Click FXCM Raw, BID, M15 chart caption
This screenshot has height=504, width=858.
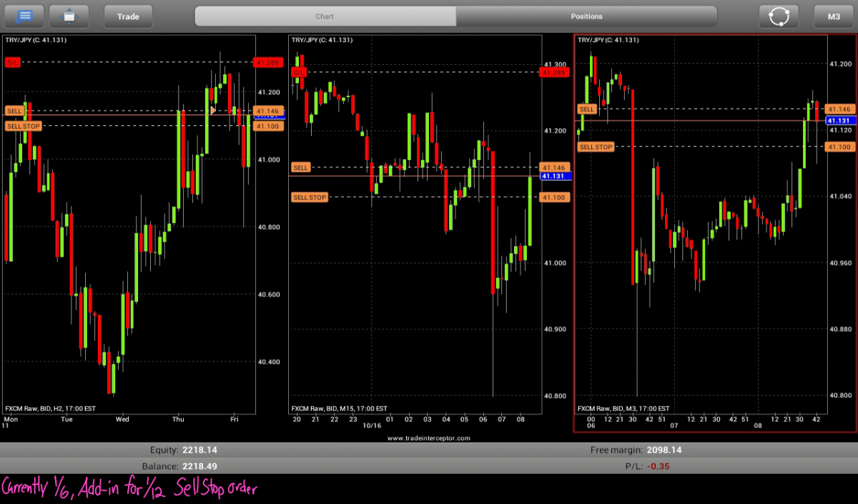point(339,408)
